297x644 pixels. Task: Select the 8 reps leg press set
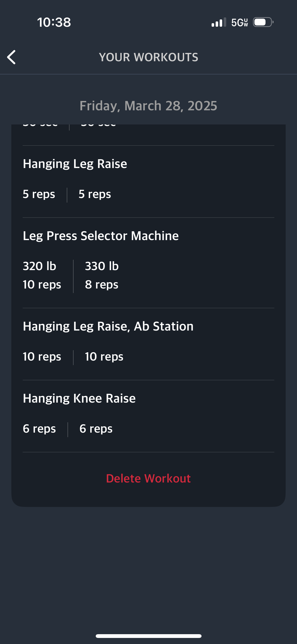[x=102, y=285]
